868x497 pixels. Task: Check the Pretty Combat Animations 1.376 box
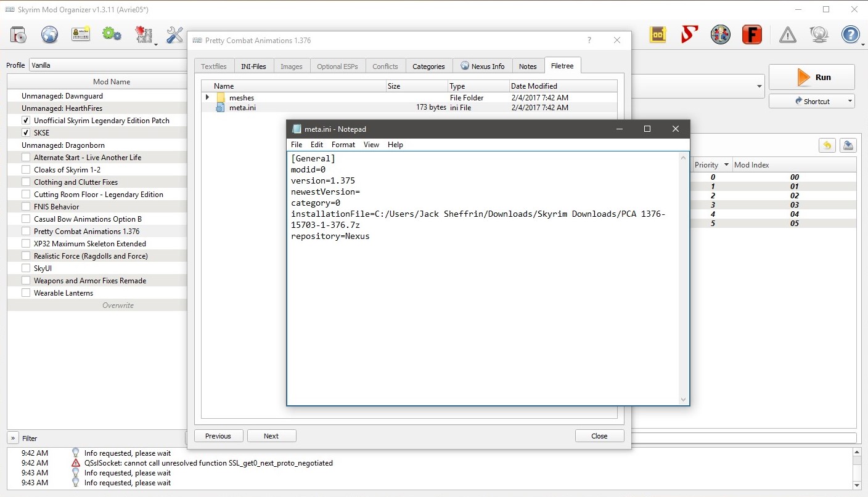[x=26, y=232]
